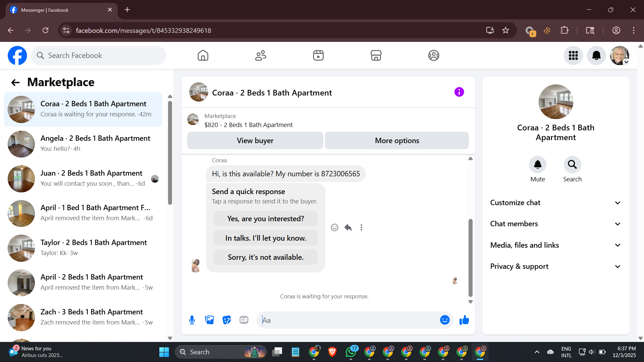Image resolution: width=644 pixels, height=362 pixels.
Task: Open the Facebook menu grid icon
Action: (573, 55)
